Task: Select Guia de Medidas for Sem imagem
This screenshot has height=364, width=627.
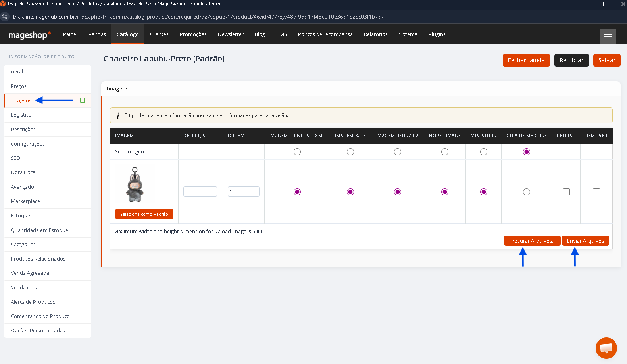Action: click(x=527, y=152)
